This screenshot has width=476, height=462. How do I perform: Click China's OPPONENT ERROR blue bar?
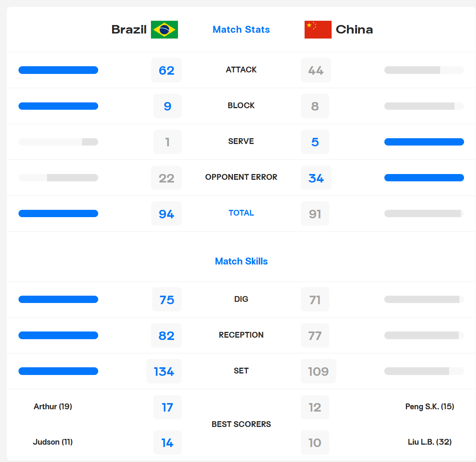[x=424, y=177]
